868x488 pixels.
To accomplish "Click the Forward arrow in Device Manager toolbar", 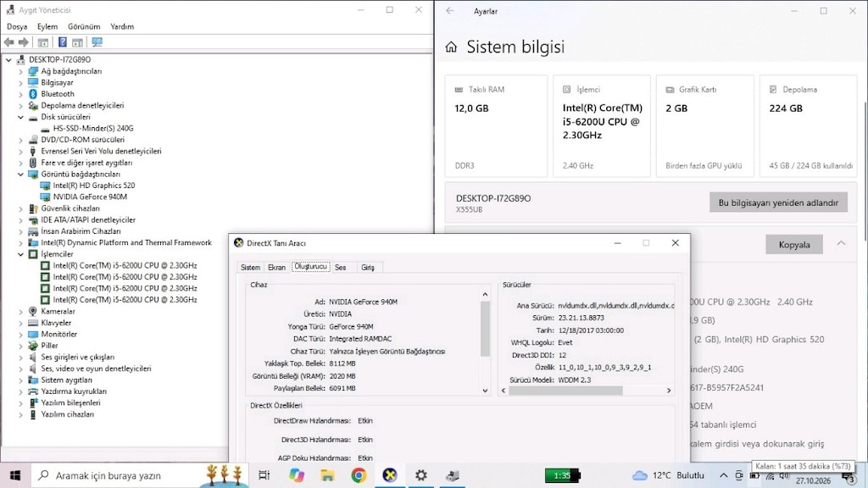I will 23,42.
